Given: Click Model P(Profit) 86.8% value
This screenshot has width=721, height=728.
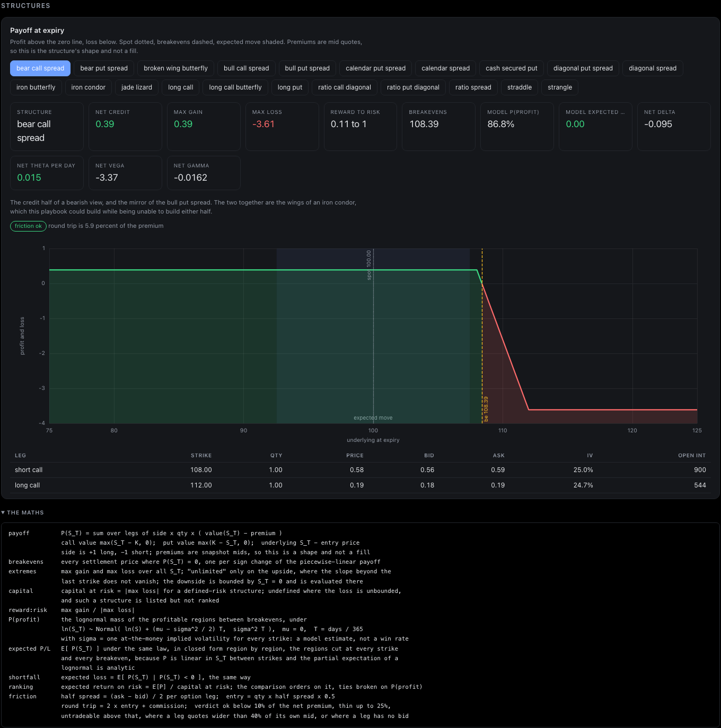Looking at the screenshot, I should [500, 124].
